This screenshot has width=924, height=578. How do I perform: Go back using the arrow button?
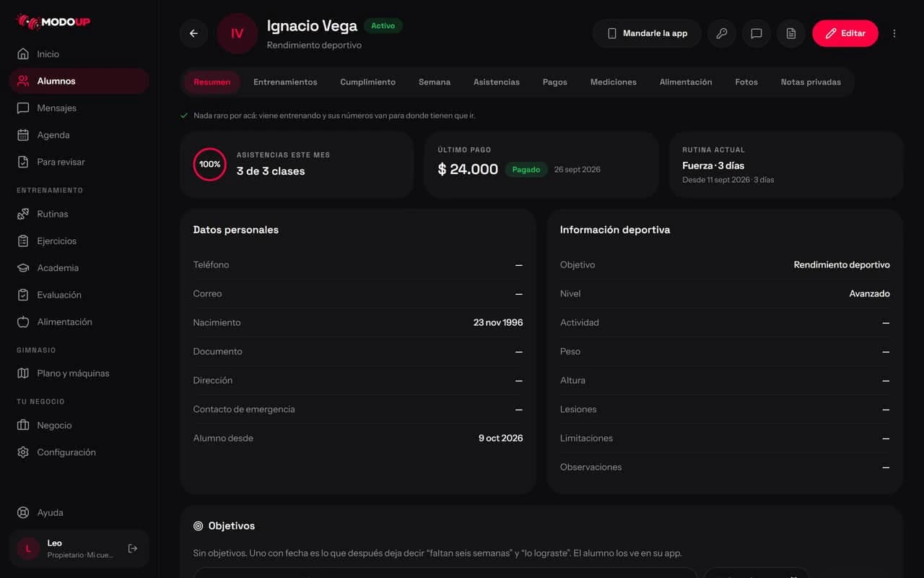[193, 33]
